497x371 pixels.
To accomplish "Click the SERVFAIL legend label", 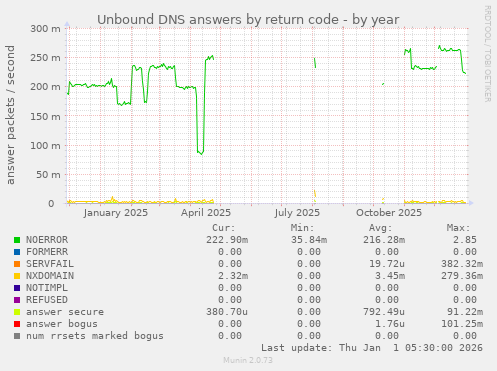I will click(x=50, y=264).
